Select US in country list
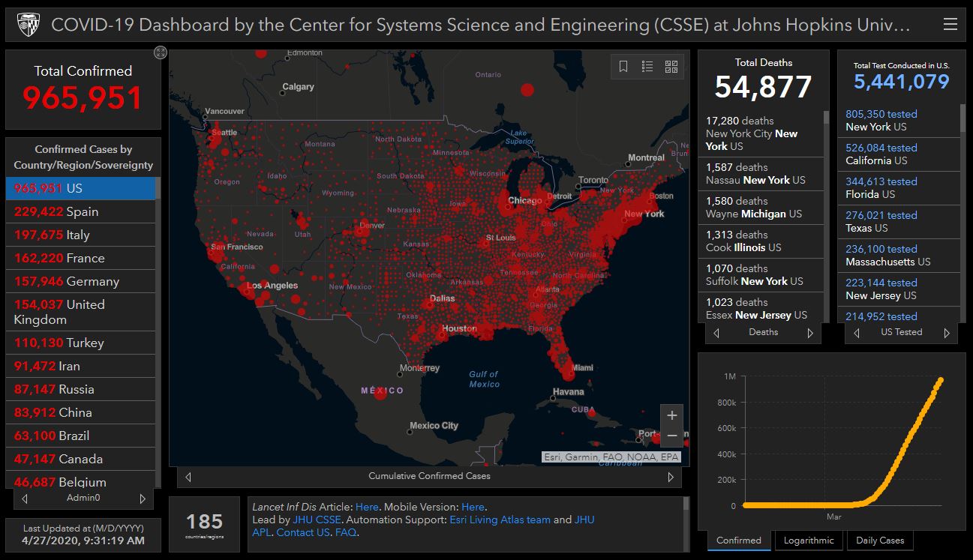 (80, 188)
